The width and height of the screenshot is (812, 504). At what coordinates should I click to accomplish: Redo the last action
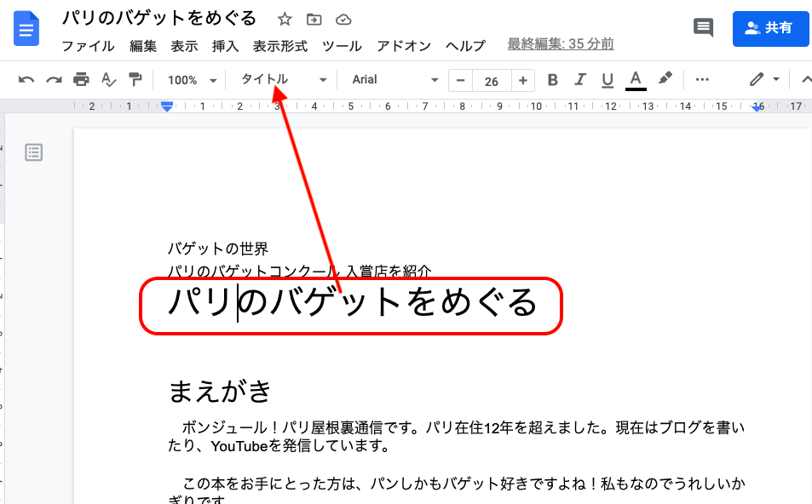[x=54, y=80]
